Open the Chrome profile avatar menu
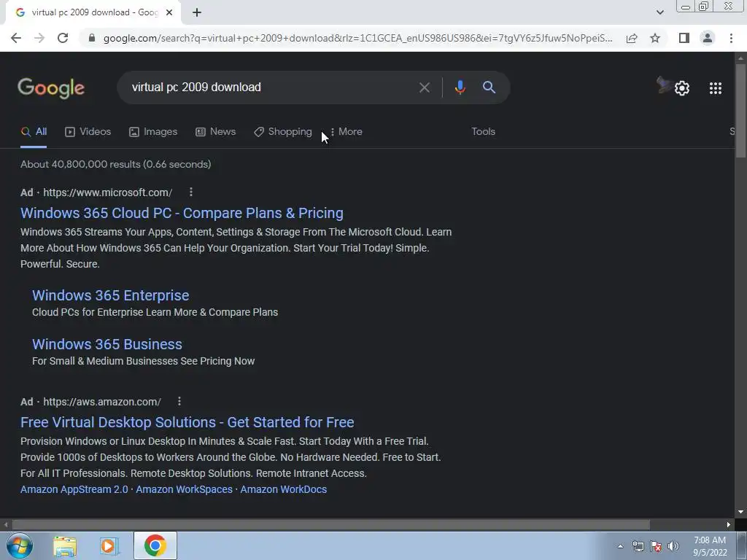The height and width of the screenshot is (560, 747). coord(708,38)
